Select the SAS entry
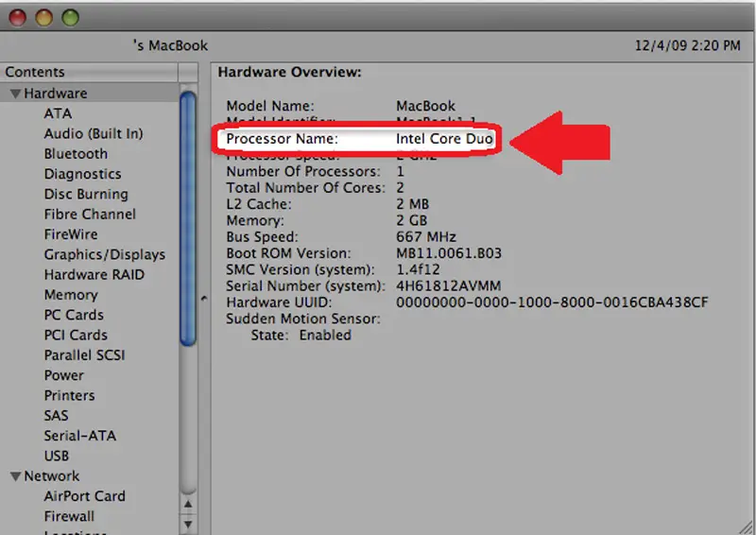 click(x=56, y=416)
